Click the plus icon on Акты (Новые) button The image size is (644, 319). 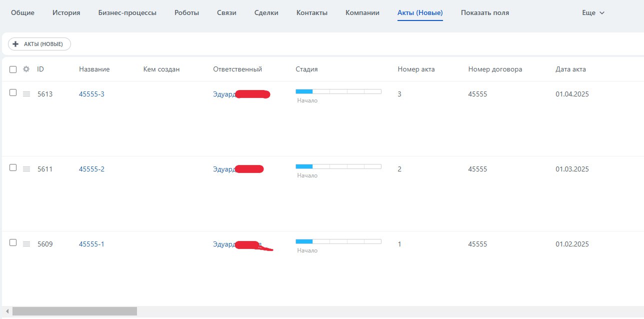pos(15,44)
